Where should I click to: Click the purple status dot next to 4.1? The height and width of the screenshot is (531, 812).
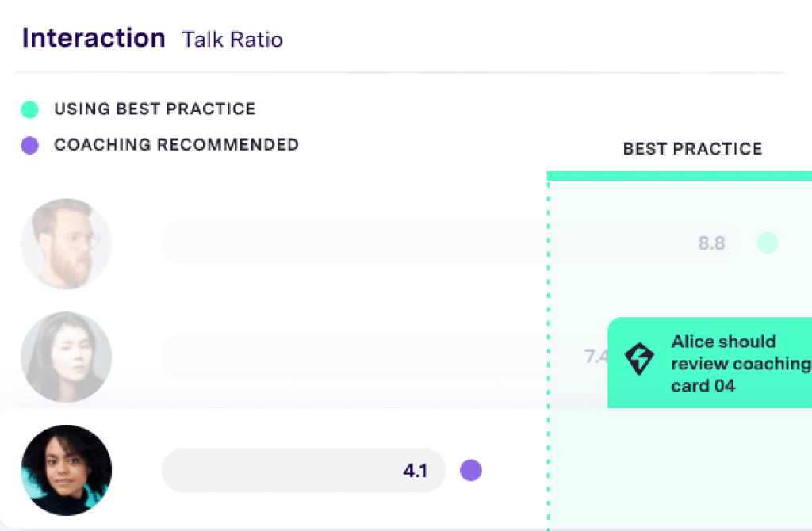point(471,471)
